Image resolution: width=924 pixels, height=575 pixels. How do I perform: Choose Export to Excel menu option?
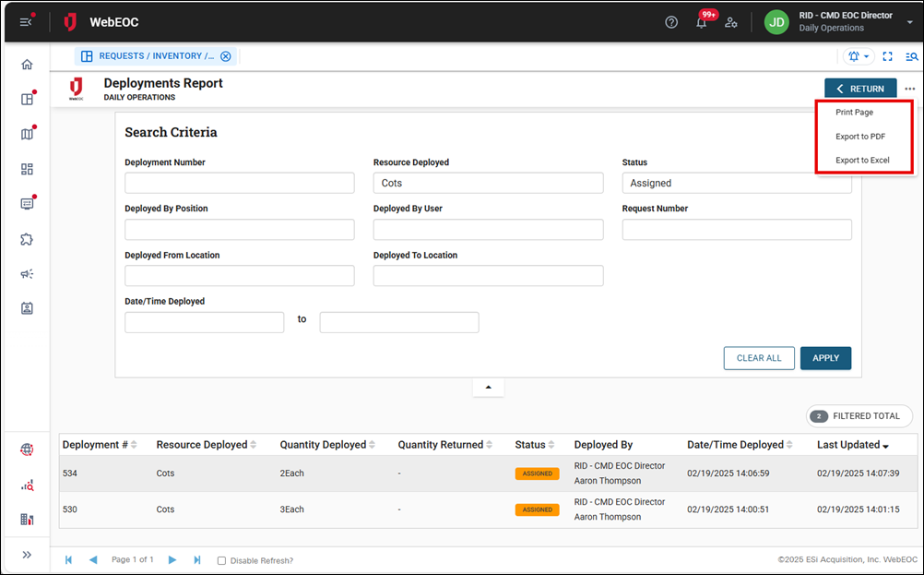pyautogui.click(x=862, y=161)
